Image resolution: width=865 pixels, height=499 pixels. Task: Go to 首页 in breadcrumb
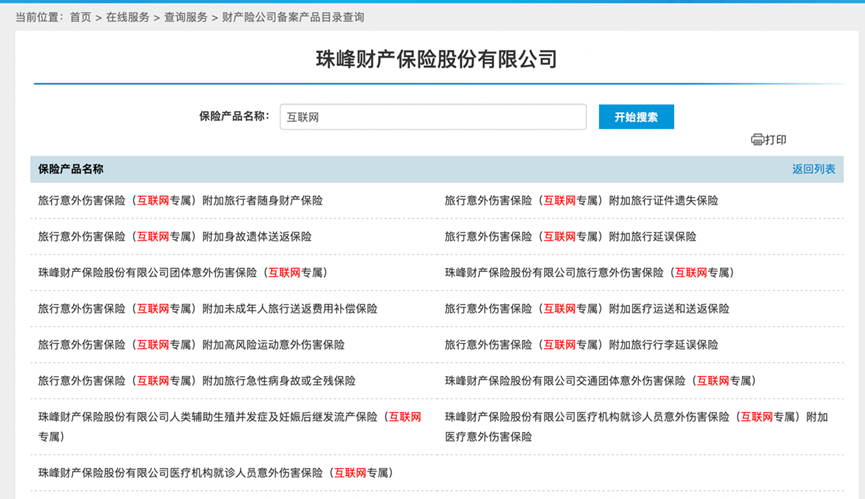tap(81, 18)
